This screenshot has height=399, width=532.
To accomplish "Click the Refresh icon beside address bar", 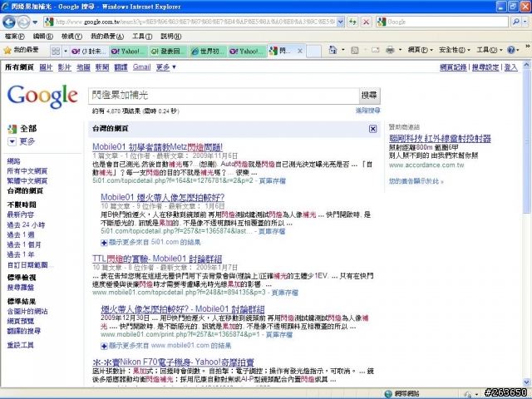I will 352,22.
